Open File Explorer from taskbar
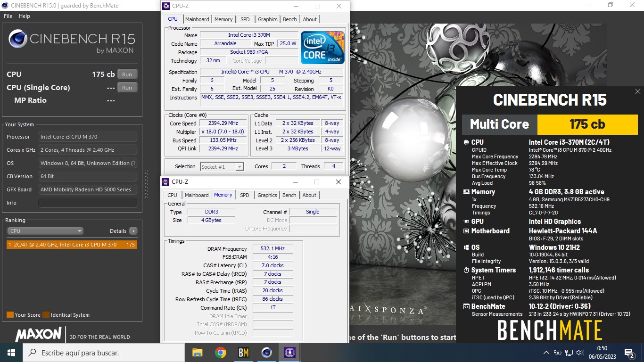This screenshot has width=644, height=362. (197, 353)
